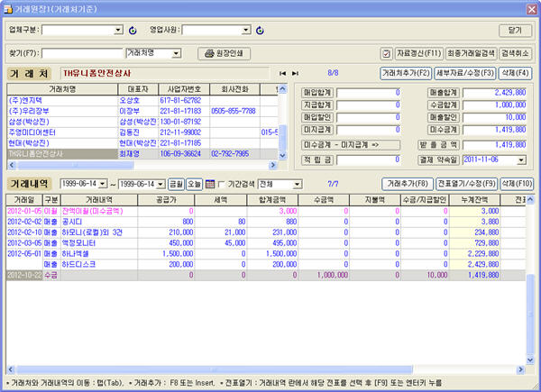The height and width of the screenshot is (392, 541).
Task: Open 세부자료/수정(F3)
Action: pos(465,73)
